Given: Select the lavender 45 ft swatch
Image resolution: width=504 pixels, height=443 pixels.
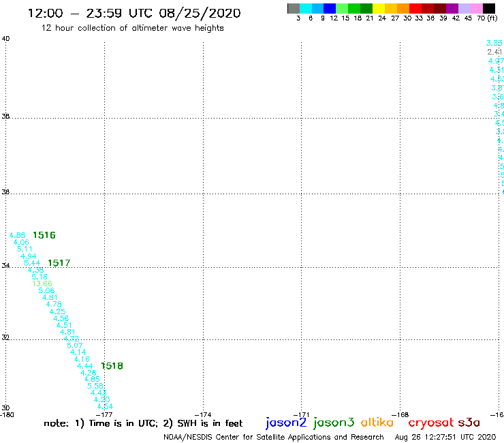Looking at the screenshot, I should [464, 8].
